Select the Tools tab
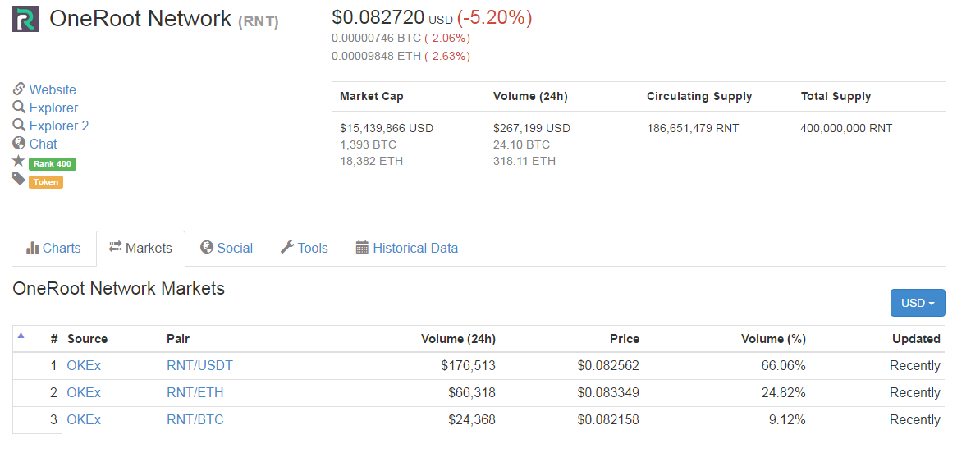This screenshot has width=980, height=453. [304, 248]
